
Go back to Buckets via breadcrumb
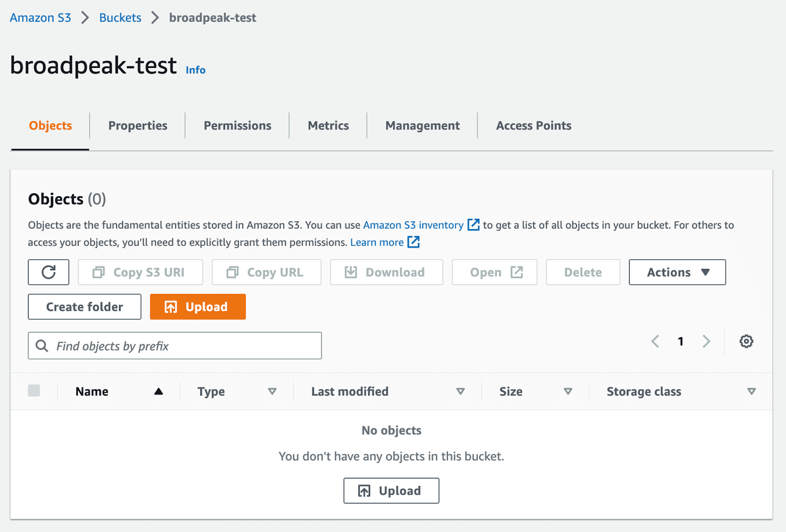tap(120, 18)
